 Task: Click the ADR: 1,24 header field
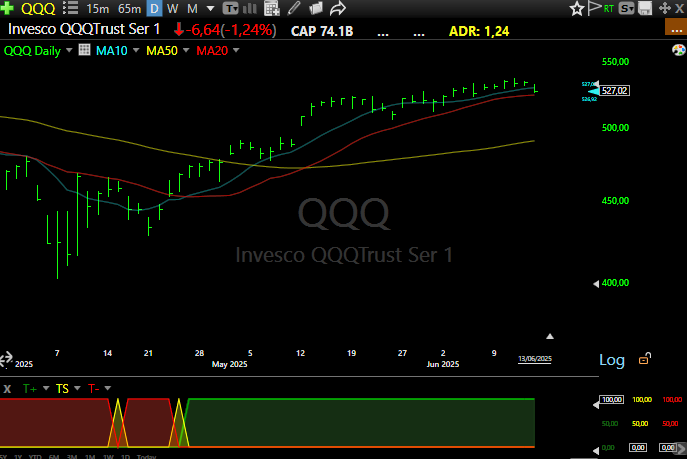coord(479,32)
